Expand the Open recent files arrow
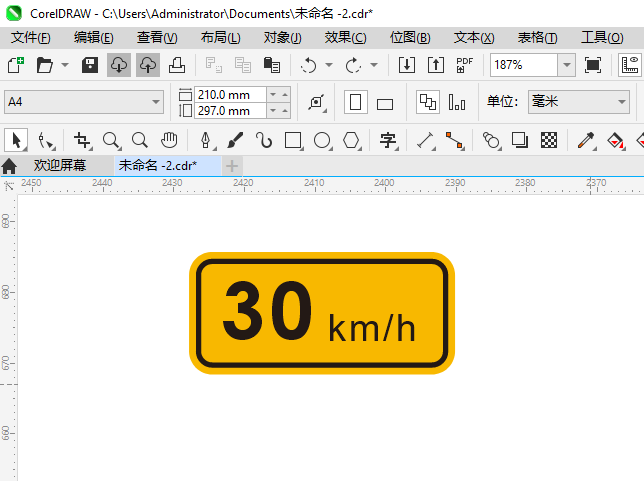 (65, 65)
